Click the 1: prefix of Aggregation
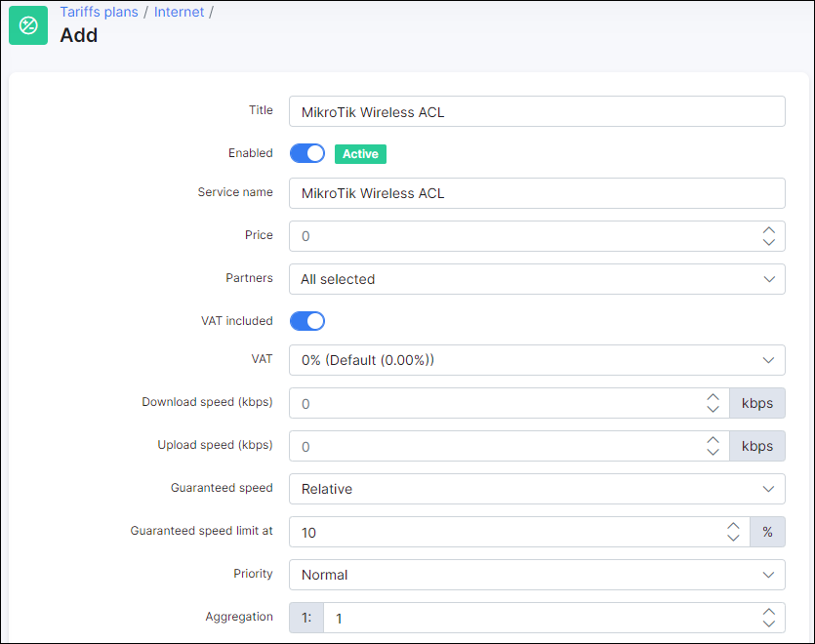815x644 pixels. [x=306, y=618]
